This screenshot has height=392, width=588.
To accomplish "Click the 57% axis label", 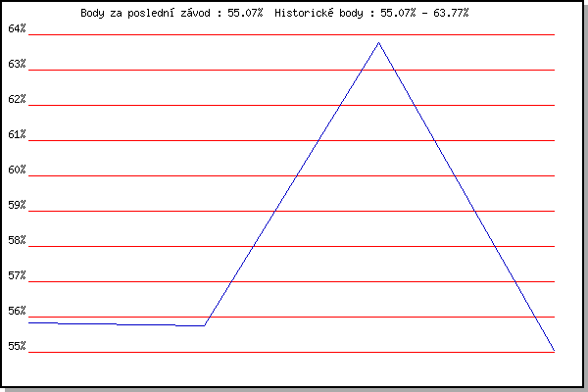I will [x=17, y=275].
